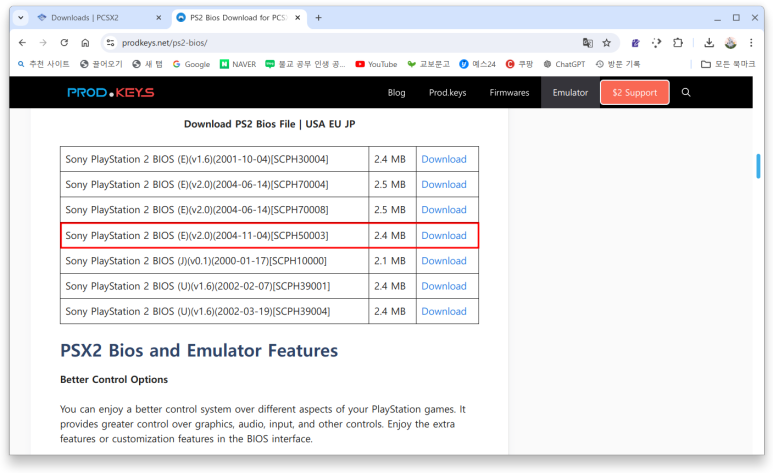Open the translate page icon
Screen dimensions: 773x473
tap(588, 43)
